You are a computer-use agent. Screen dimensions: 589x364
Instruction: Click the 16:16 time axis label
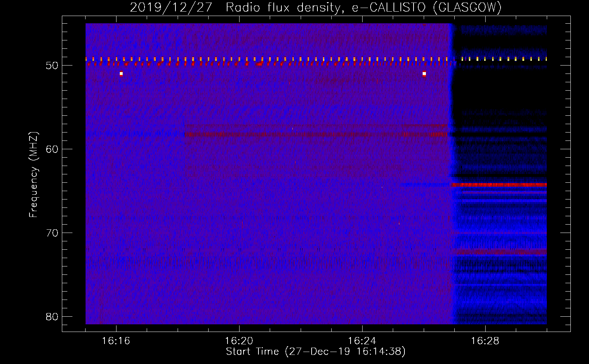[116, 341]
